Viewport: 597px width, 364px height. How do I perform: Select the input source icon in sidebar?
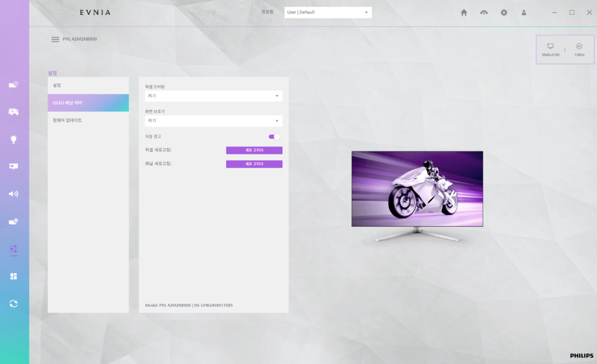14,166
